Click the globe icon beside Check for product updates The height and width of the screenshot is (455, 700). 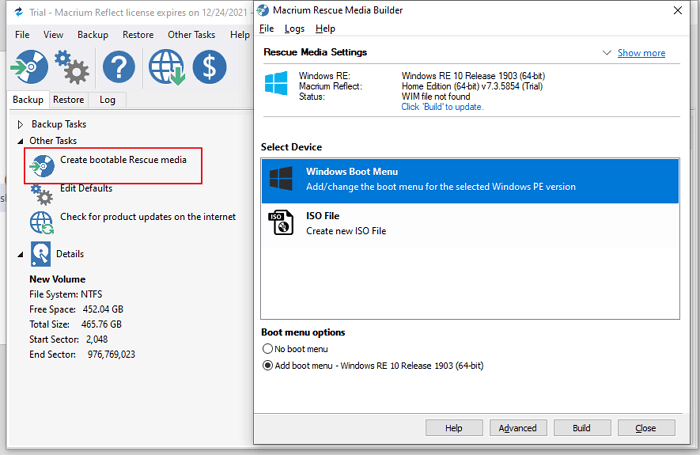click(x=42, y=222)
